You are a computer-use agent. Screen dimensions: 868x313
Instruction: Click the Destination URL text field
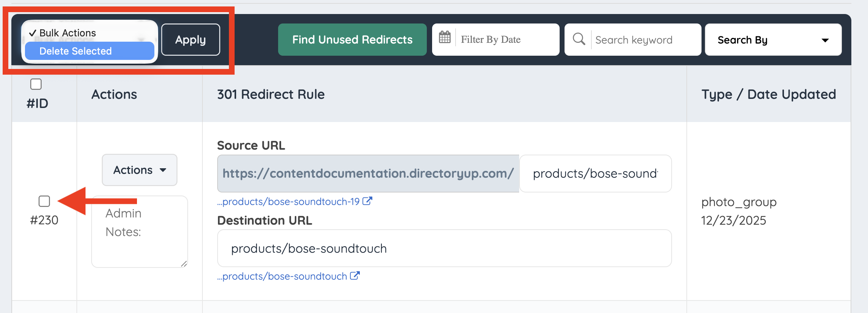444,249
